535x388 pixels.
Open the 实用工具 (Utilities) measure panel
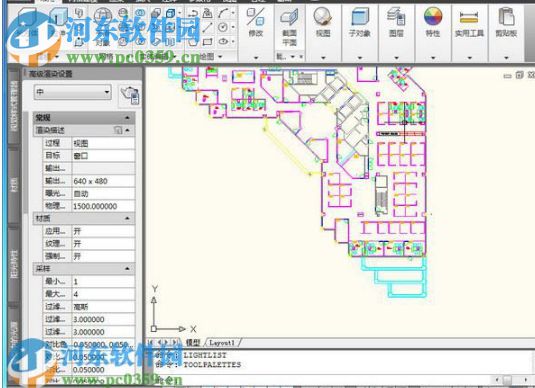coord(469,23)
